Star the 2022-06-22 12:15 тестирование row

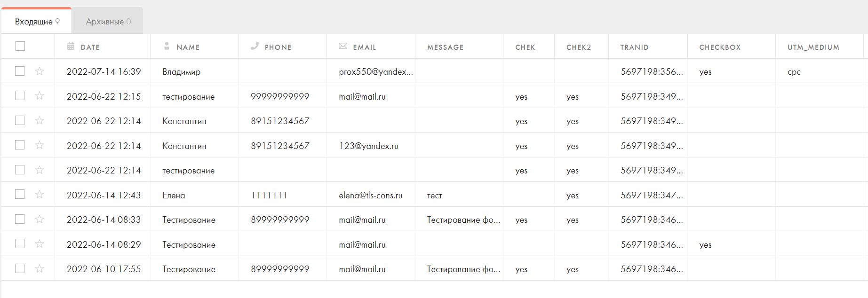[40, 96]
